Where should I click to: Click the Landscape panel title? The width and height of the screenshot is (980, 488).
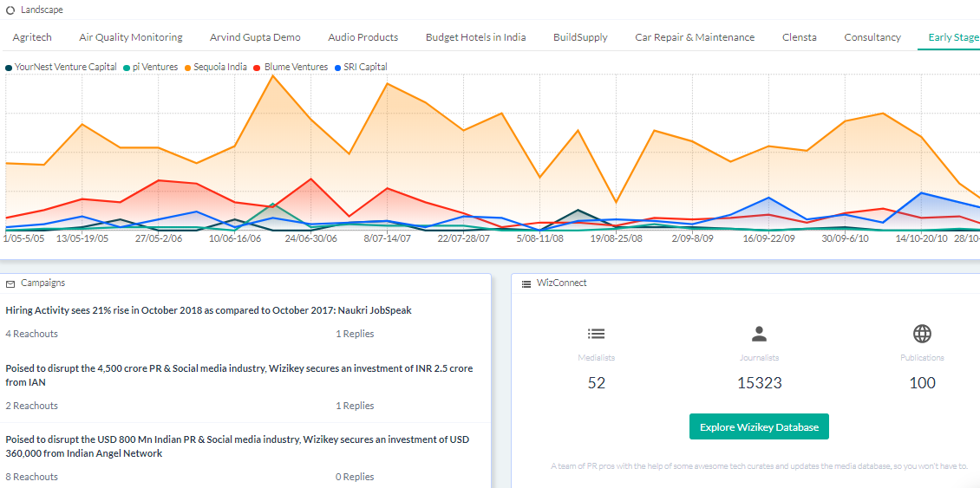[42, 10]
